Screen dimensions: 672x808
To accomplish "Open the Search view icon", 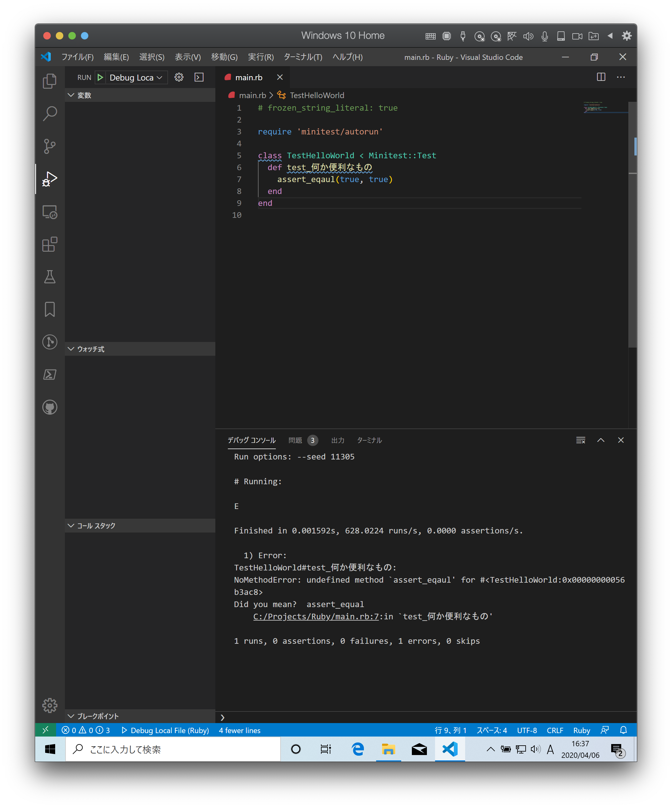I will tap(50, 113).
